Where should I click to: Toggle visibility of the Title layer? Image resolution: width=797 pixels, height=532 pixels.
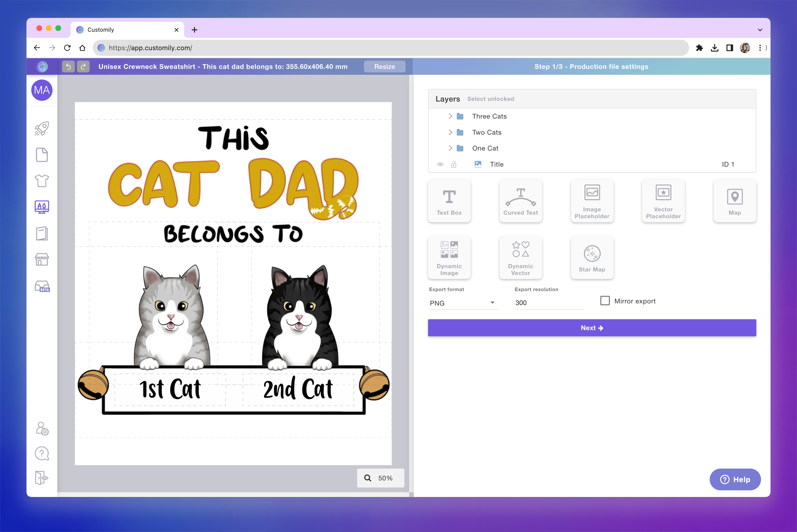[440, 164]
